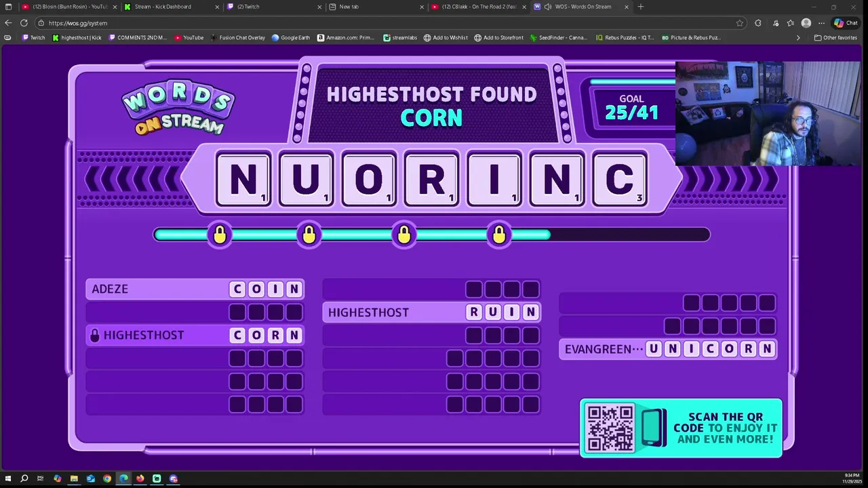Open File Explorer from the taskbar
The width and height of the screenshot is (868, 488).
pos(74,479)
